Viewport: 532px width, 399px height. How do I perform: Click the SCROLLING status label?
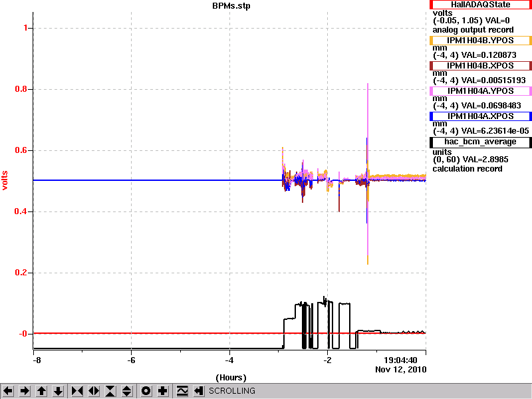click(231, 391)
